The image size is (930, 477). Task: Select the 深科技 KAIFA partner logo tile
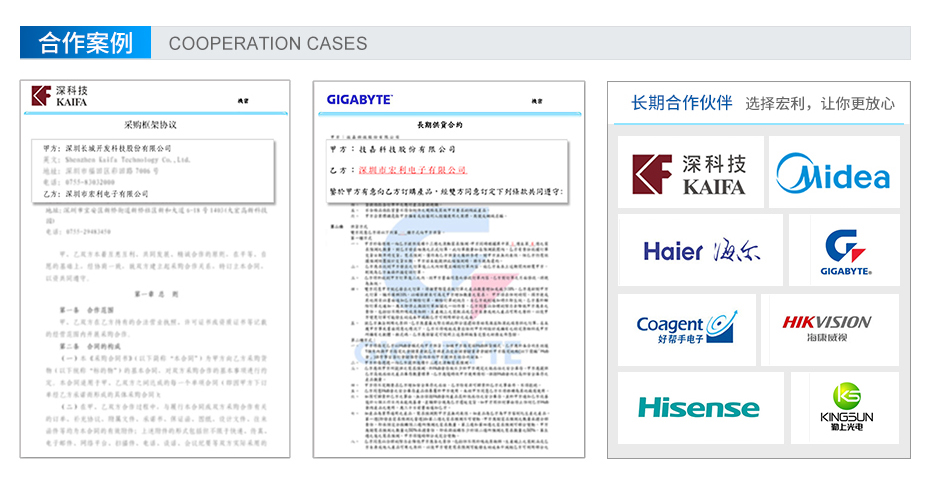(690, 173)
